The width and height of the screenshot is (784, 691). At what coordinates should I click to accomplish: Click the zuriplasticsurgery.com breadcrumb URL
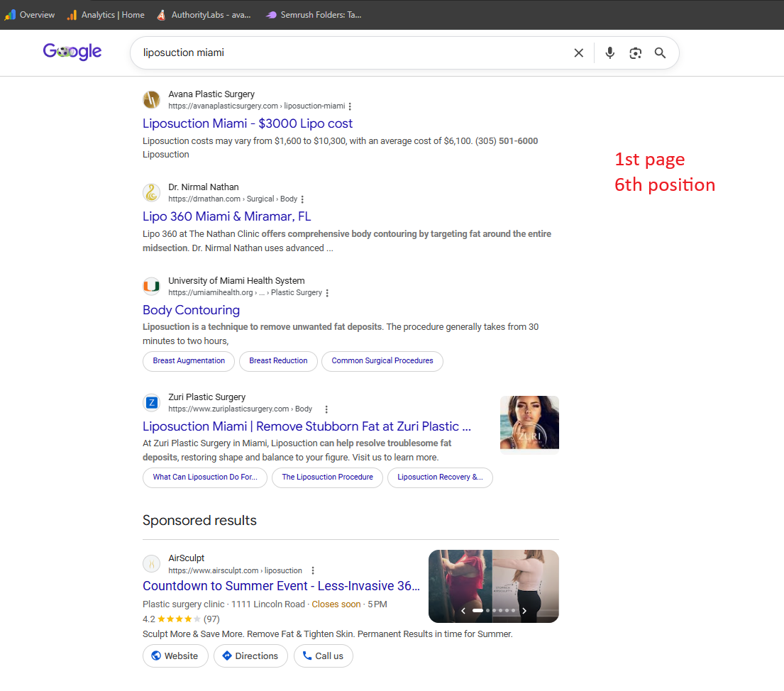point(240,409)
